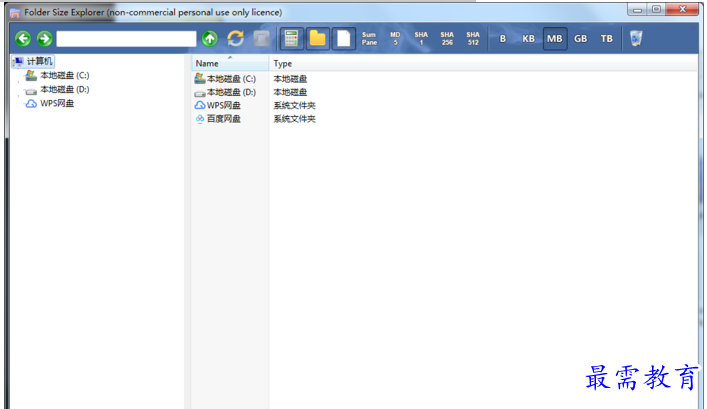The width and height of the screenshot is (707, 409).
Task: Go back with the green left arrow
Action: 23,39
